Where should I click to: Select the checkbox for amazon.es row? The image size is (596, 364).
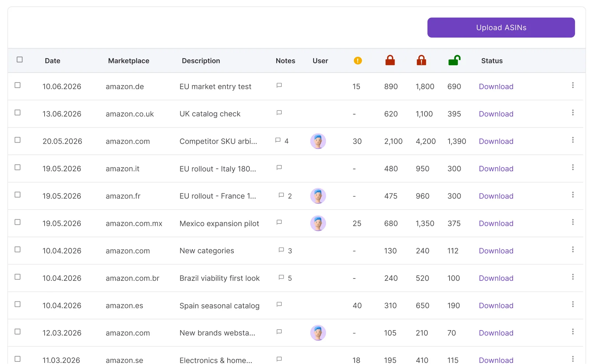coord(17,304)
